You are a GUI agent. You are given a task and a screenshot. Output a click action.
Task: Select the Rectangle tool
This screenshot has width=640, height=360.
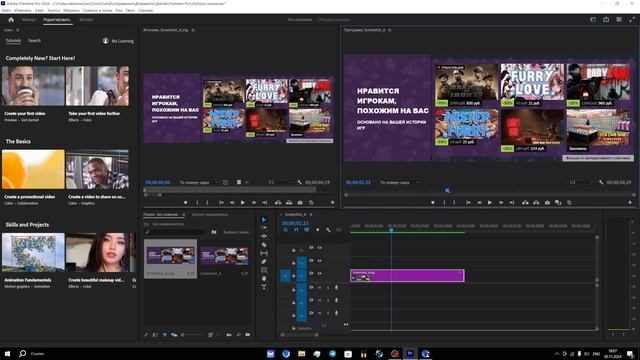coord(264,270)
